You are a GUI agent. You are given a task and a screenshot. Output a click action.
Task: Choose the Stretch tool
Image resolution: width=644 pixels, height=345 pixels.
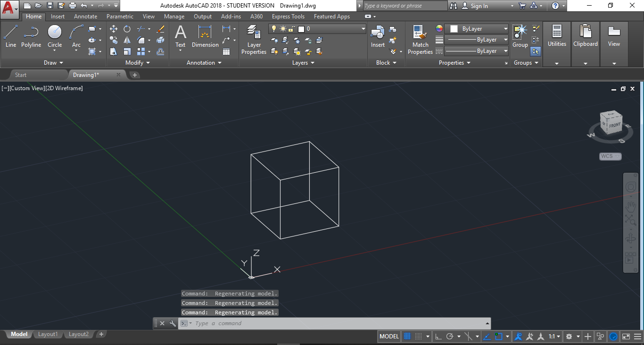114,51
